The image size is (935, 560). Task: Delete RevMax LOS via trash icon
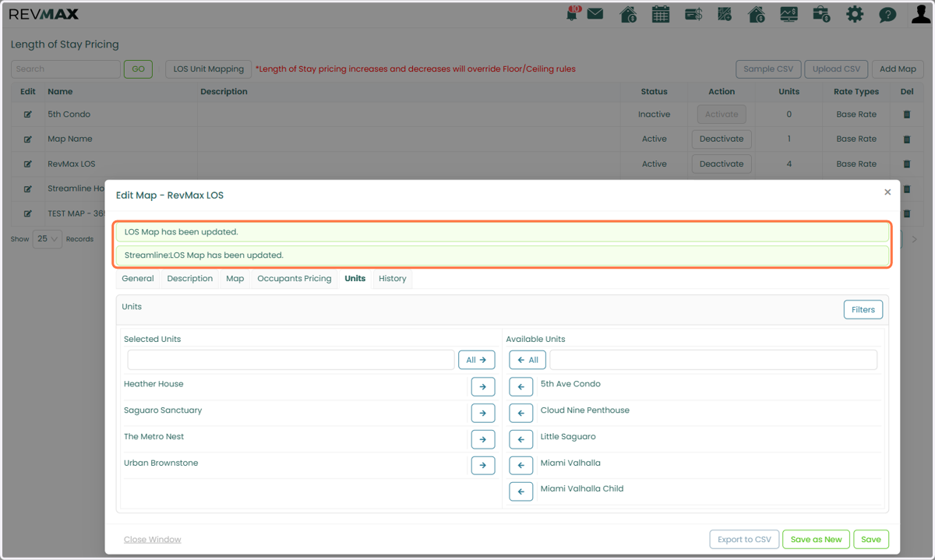click(x=906, y=164)
